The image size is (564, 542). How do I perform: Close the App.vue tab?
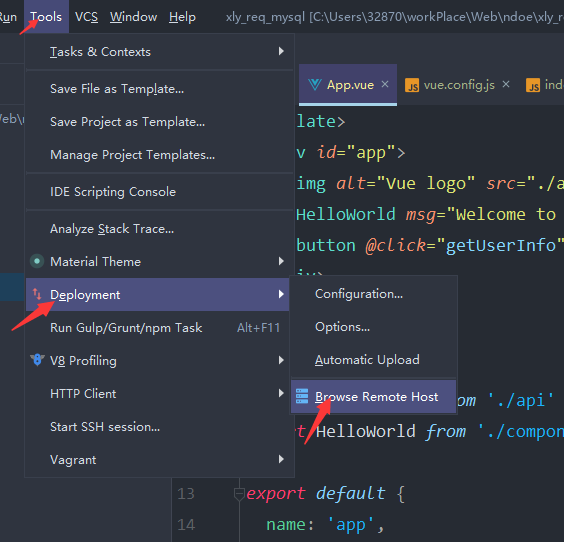[x=385, y=84]
